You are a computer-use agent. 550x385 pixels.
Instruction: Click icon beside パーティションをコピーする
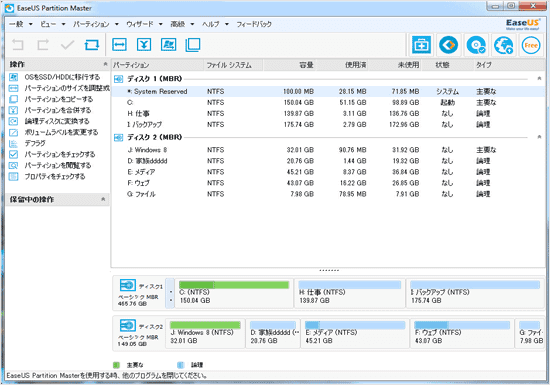(13, 99)
